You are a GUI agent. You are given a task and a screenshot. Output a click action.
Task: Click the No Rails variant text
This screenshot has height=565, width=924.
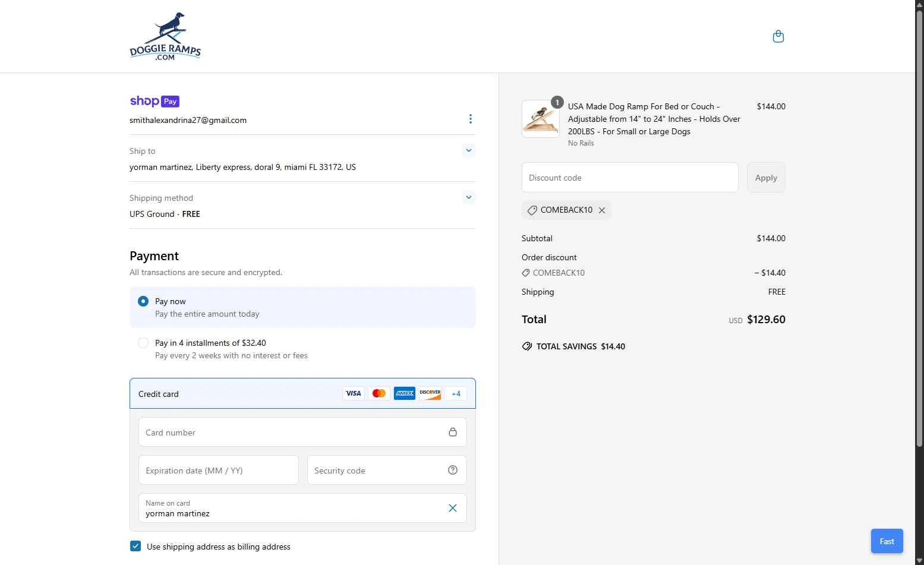tap(581, 143)
